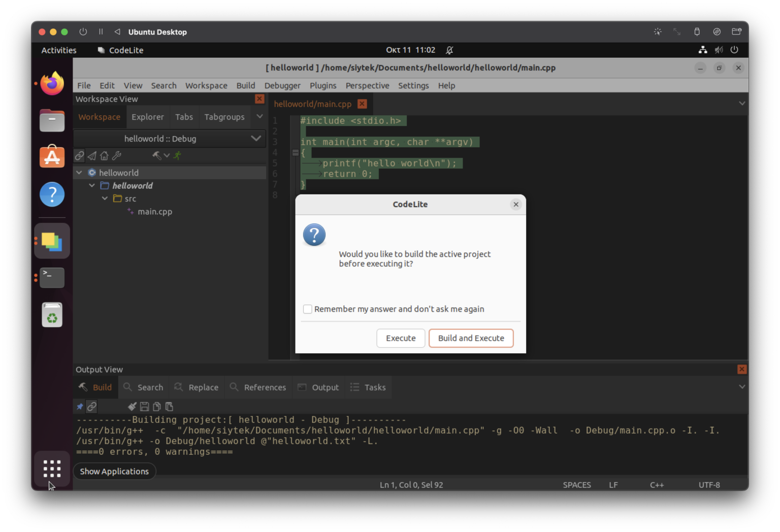Viewport: 780px width, 532px height.
Task: Build the project with the hammer icon
Action: pyautogui.click(x=156, y=155)
